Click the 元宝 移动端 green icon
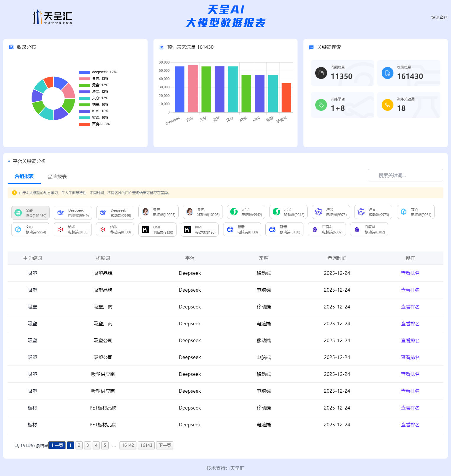The image size is (451, 476). [x=276, y=212]
